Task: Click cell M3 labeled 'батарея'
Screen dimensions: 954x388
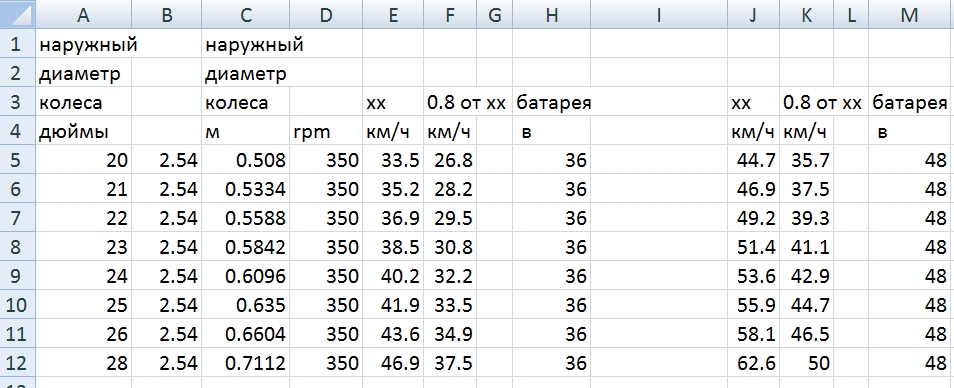Action: pyautogui.click(x=910, y=103)
